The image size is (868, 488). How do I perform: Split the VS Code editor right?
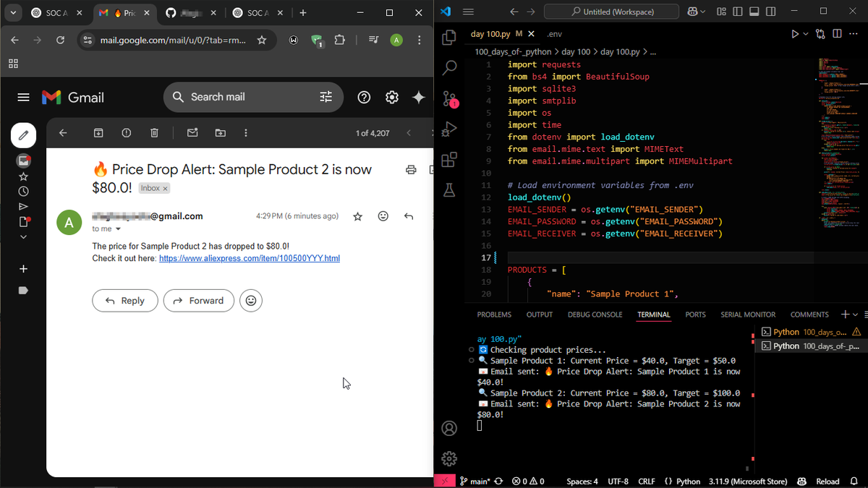coord(837,34)
